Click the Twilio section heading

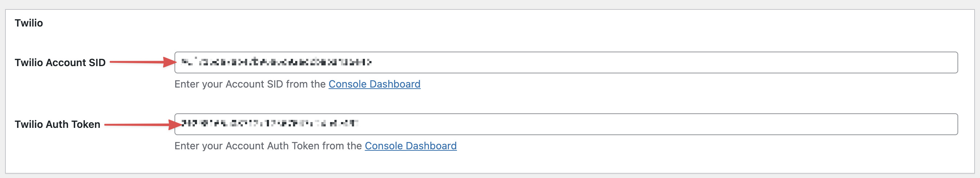point(29,23)
